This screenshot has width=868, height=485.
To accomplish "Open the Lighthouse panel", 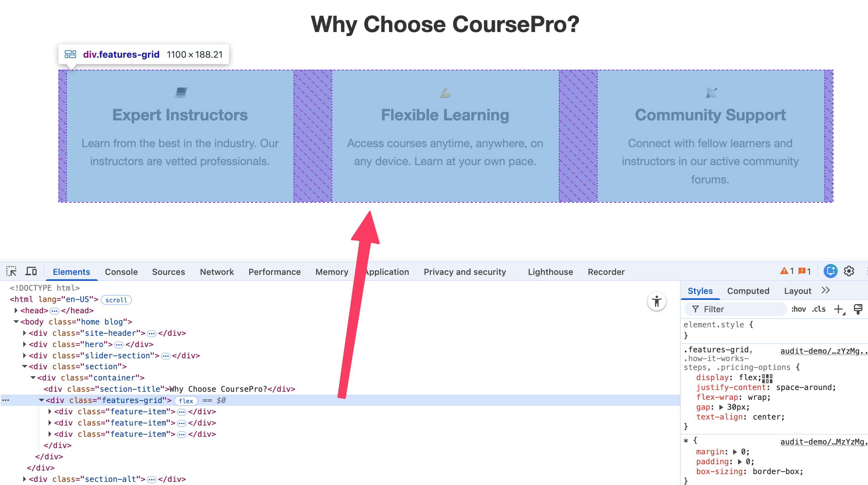I will 550,271.
